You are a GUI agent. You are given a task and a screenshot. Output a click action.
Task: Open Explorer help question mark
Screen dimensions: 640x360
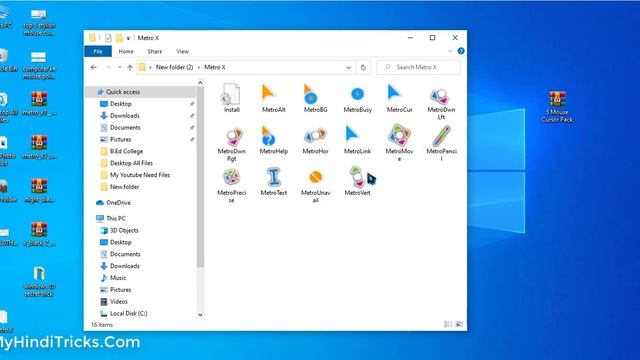pos(461,51)
